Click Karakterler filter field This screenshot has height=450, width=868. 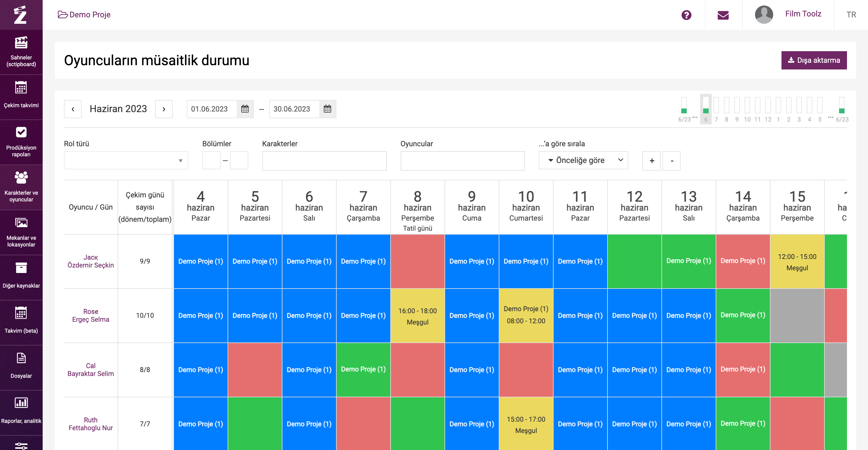click(324, 161)
